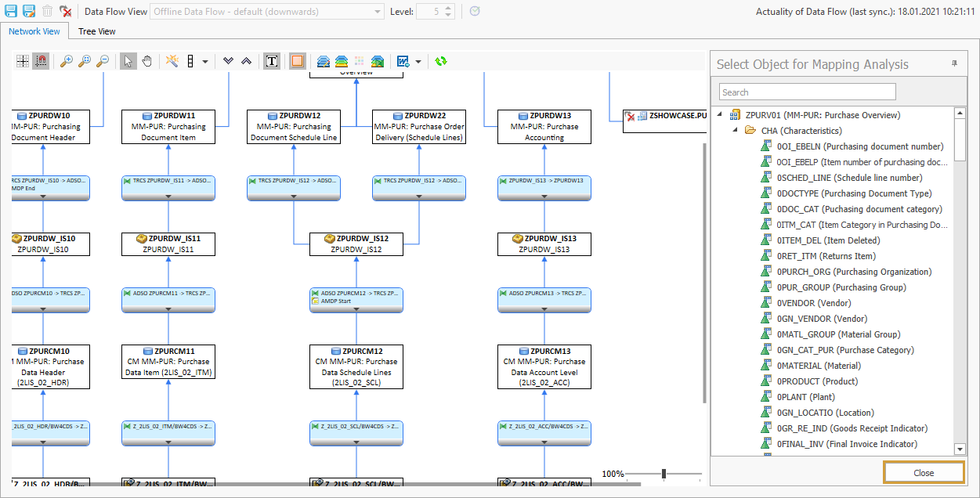Click the zoom out magnifier icon
The image size is (980, 498).
coord(103,61)
